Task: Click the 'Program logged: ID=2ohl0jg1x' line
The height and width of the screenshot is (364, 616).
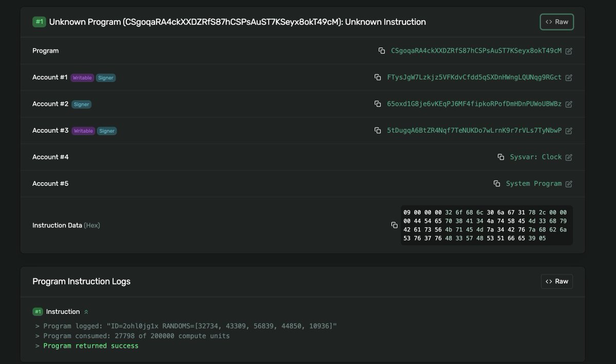Action: (x=190, y=327)
